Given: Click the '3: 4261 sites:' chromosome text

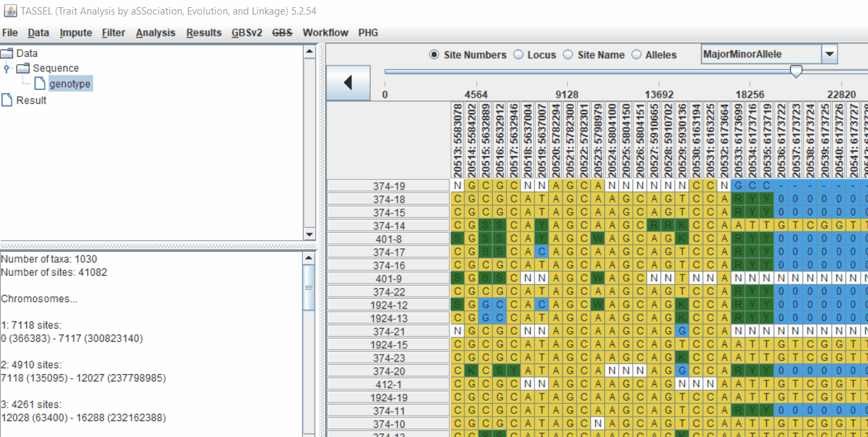Looking at the screenshot, I should pyautogui.click(x=31, y=405).
